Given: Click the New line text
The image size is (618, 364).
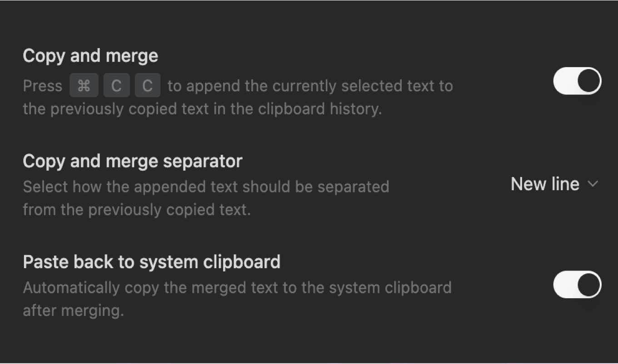Looking at the screenshot, I should coord(544,184).
